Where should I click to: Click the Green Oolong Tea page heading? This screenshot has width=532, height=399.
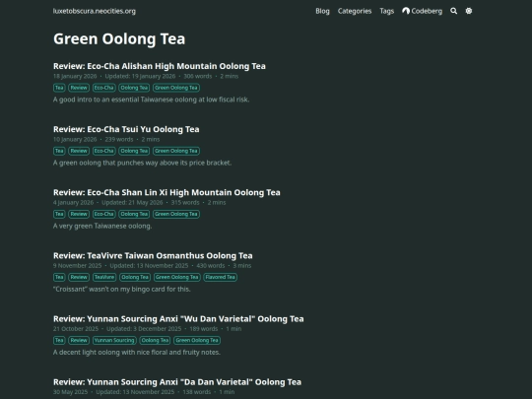click(119, 38)
